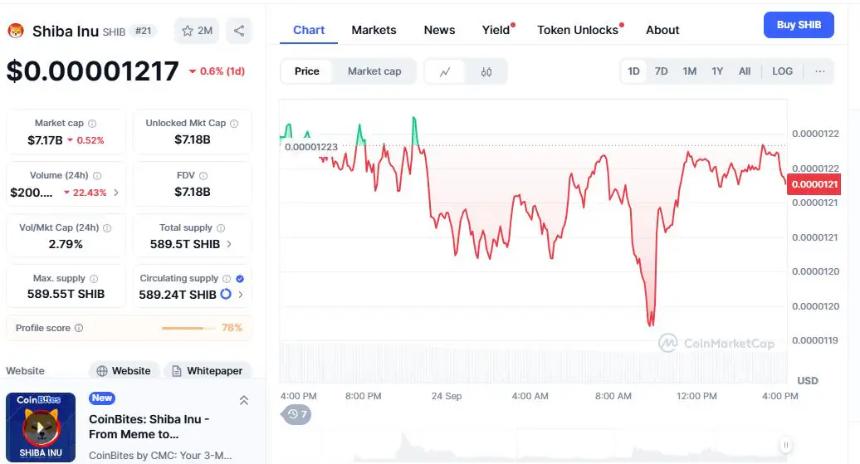Viewport: 860px width, 464px height.
Task: Toggle chart to Market cap view
Action: point(374,72)
